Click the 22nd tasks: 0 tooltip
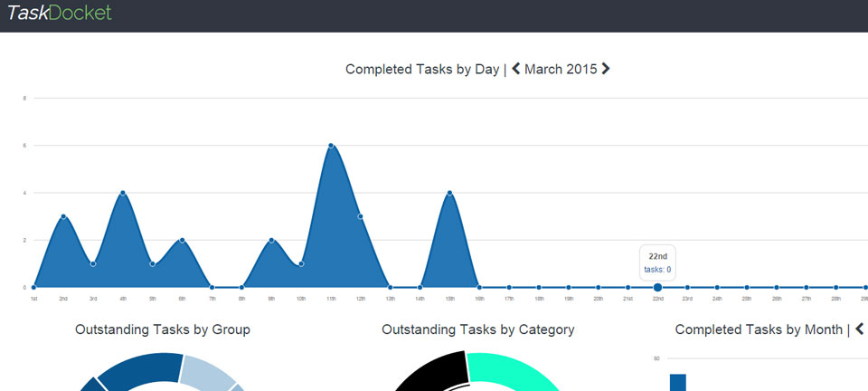 [x=657, y=262]
